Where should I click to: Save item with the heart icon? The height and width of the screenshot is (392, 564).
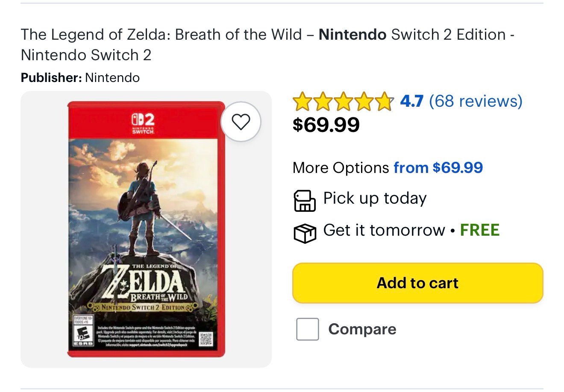(x=241, y=122)
